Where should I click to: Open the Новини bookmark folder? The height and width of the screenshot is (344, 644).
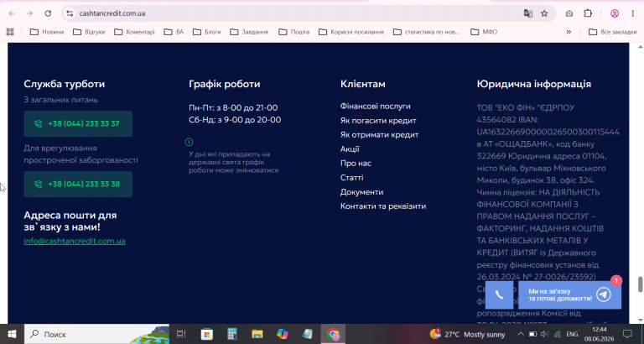coord(47,32)
